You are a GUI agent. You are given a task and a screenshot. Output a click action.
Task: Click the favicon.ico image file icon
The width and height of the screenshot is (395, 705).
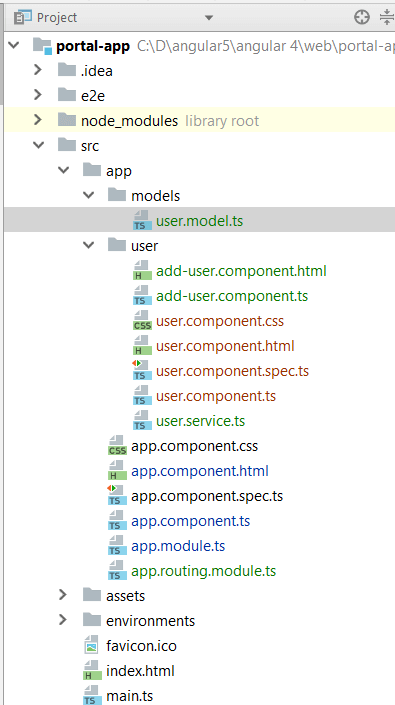(91, 646)
